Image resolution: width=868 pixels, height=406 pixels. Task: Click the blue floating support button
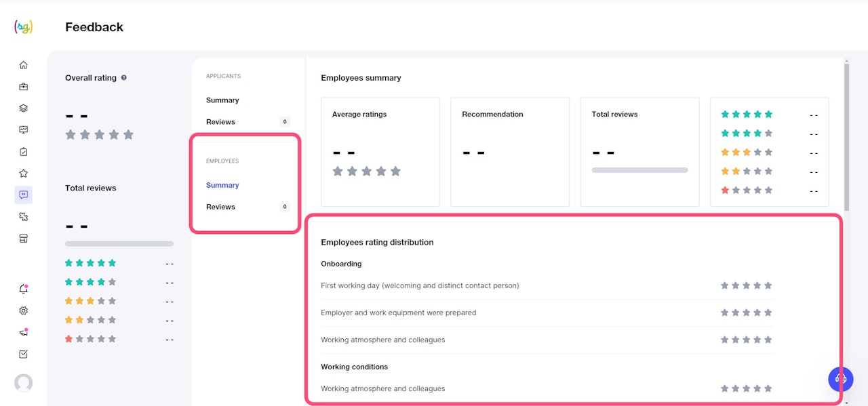pos(841,378)
